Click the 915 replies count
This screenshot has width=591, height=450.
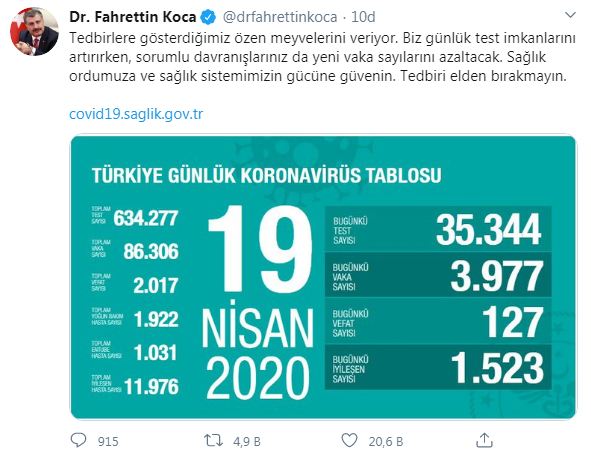108,441
